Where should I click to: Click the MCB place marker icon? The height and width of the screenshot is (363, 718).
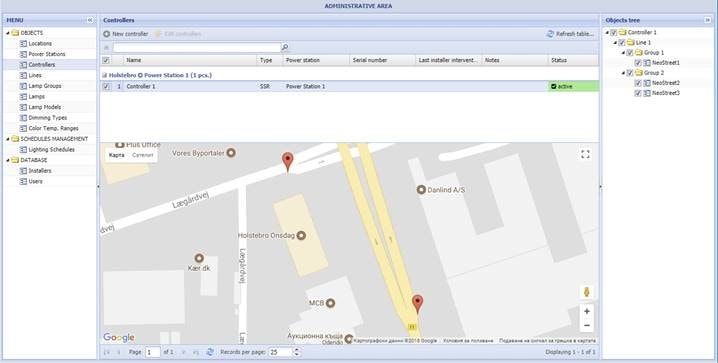click(x=330, y=303)
